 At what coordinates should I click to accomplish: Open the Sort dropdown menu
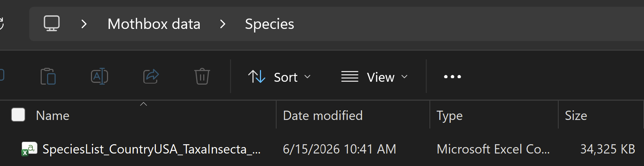pos(280,77)
